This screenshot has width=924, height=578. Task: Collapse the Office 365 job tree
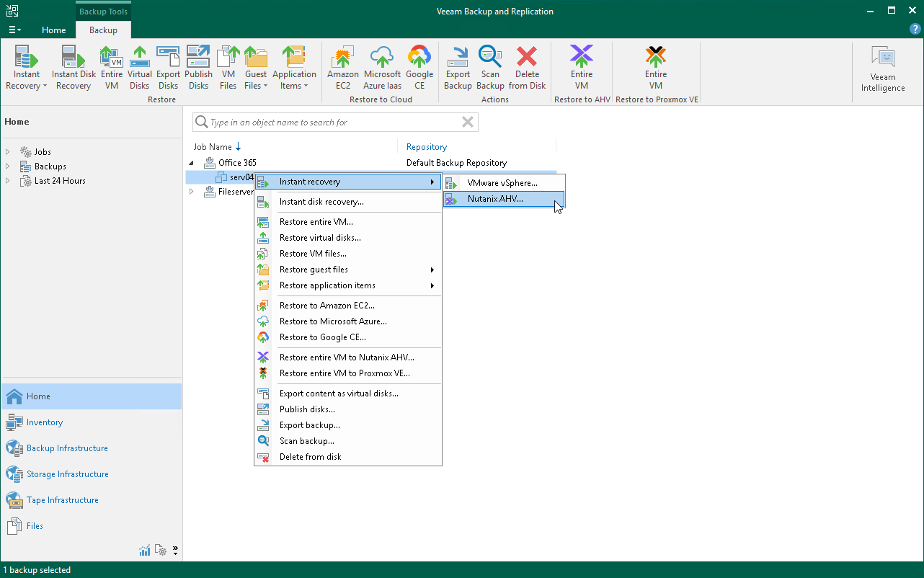click(x=192, y=162)
